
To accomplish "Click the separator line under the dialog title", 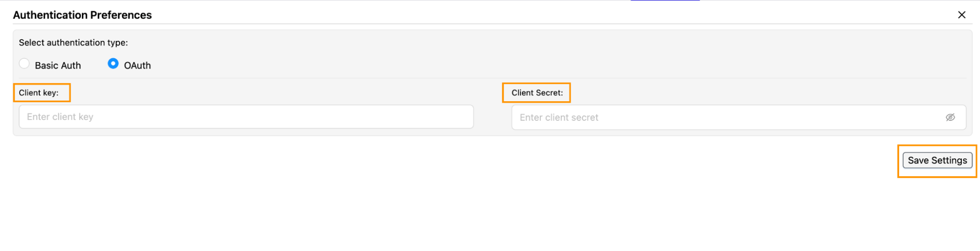I will pyautogui.click(x=492, y=23).
